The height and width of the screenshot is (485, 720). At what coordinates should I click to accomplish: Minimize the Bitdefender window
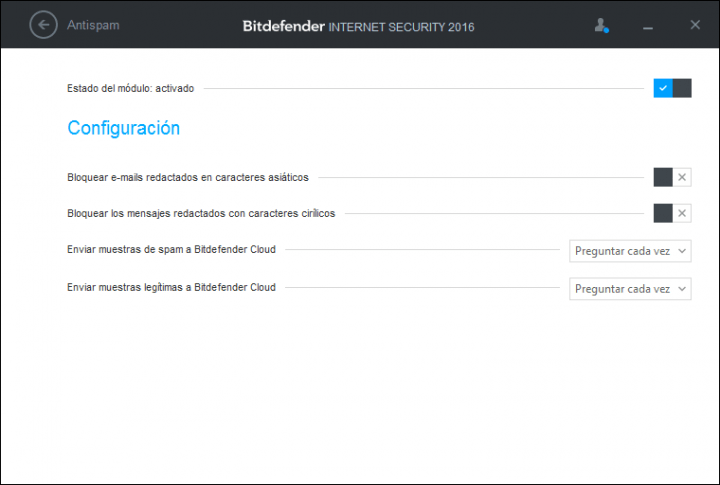click(x=648, y=28)
